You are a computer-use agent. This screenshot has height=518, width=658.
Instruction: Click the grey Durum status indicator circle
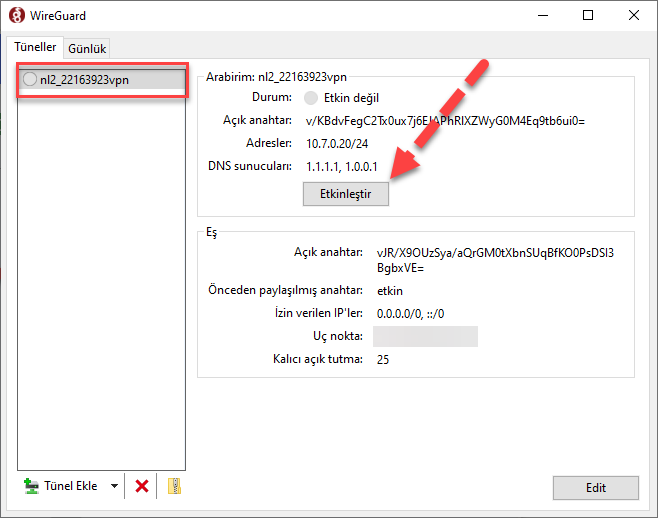pyautogui.click(x=311, y=98)
